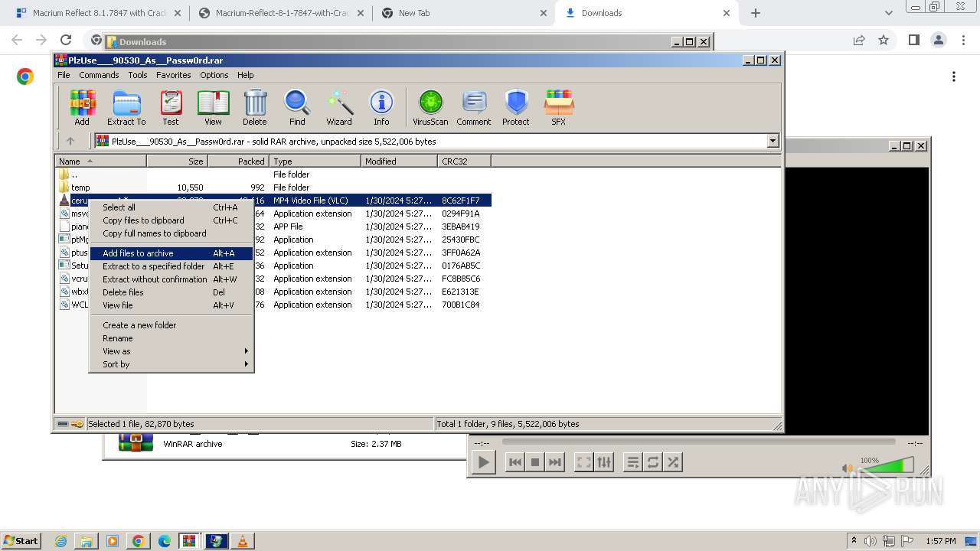Click the Delete trash can icon
This screenshot has width=980, height=551.
(x=255, y=107)
